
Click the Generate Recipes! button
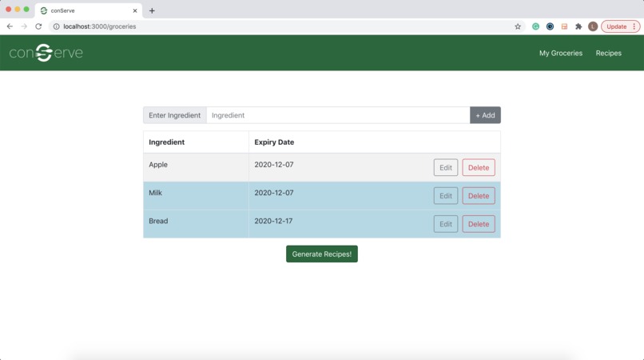click(x=321, y=254)
